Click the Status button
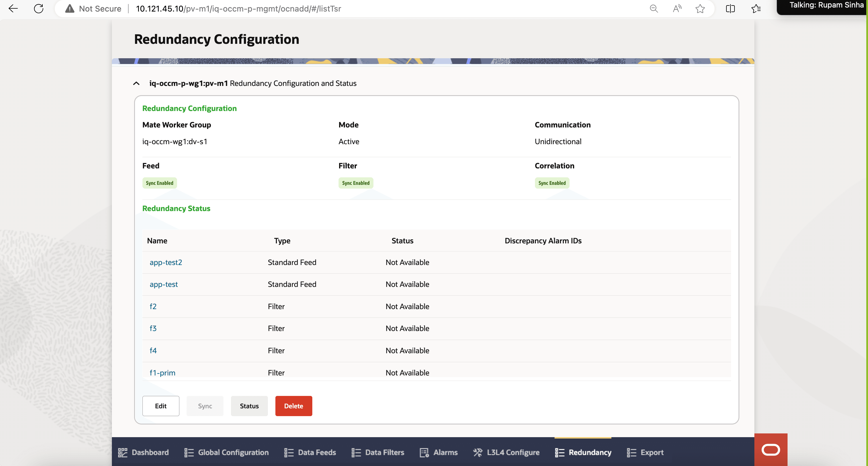The height and width of the screenshot is (466, 868). point(249,406)
